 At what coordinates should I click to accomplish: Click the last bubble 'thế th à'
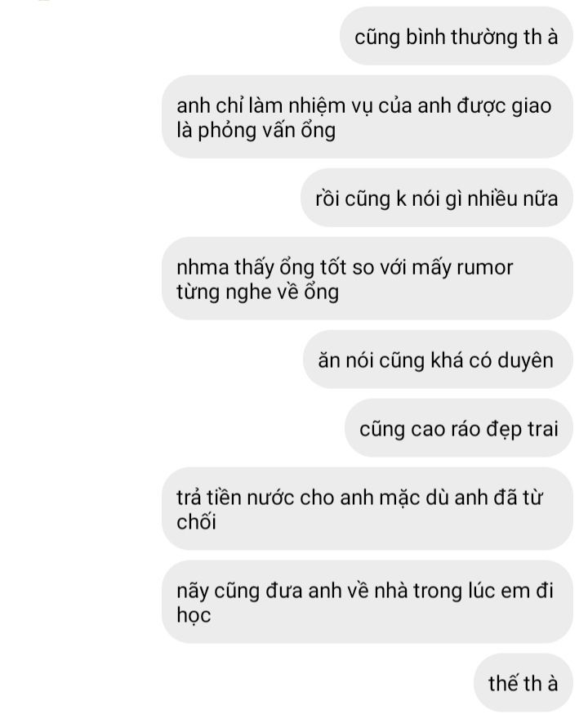click(523, 683)
